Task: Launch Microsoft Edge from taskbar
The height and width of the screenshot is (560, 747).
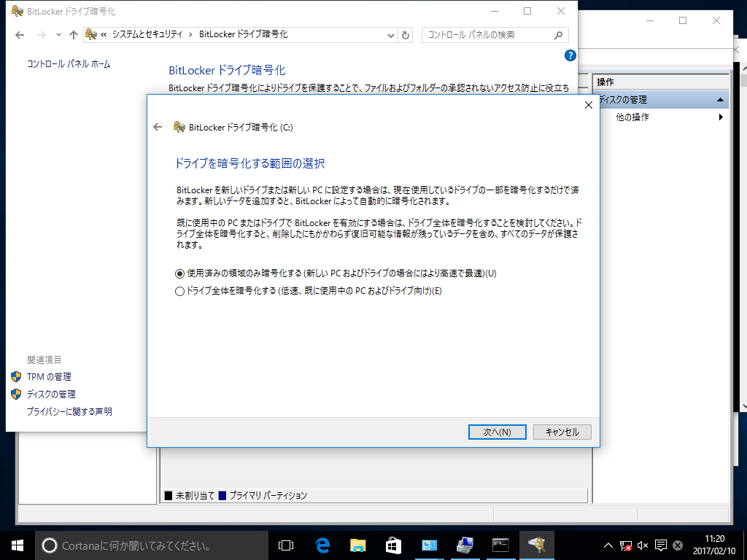Action: (323, 545)
